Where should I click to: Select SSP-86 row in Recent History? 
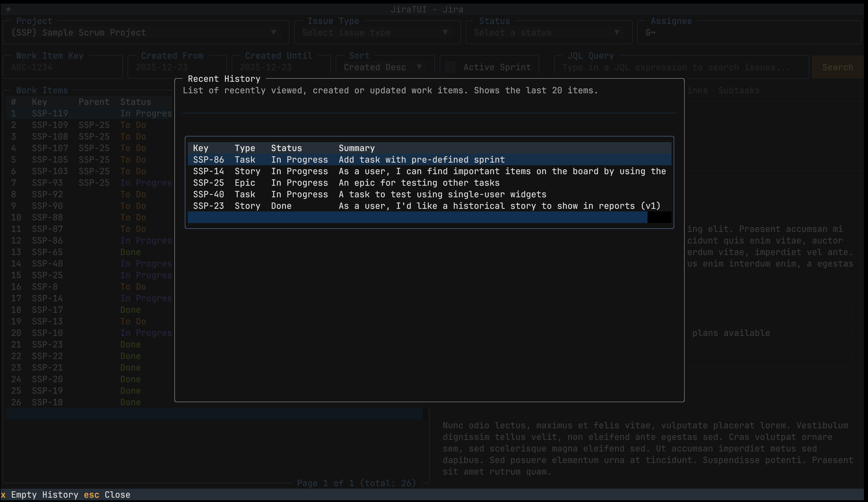429,160
